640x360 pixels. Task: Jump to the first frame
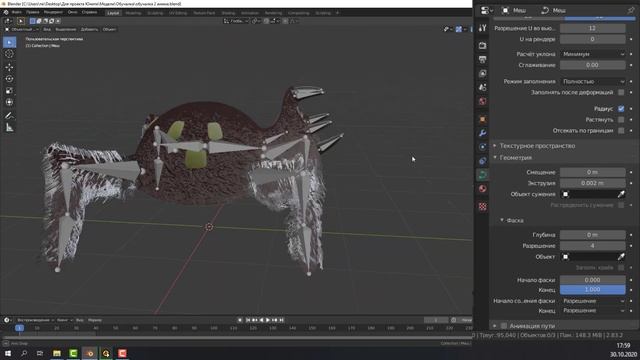(x=248, y=320)
